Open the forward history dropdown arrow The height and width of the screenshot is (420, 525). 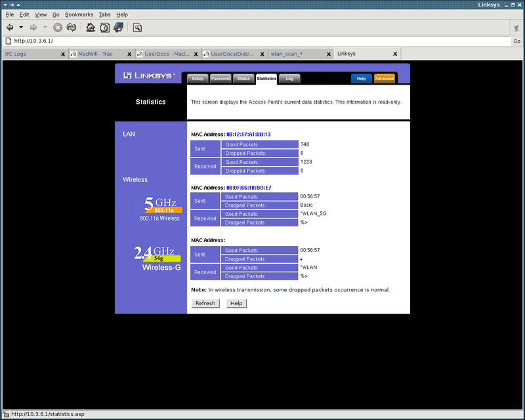(x=45, y=27)
